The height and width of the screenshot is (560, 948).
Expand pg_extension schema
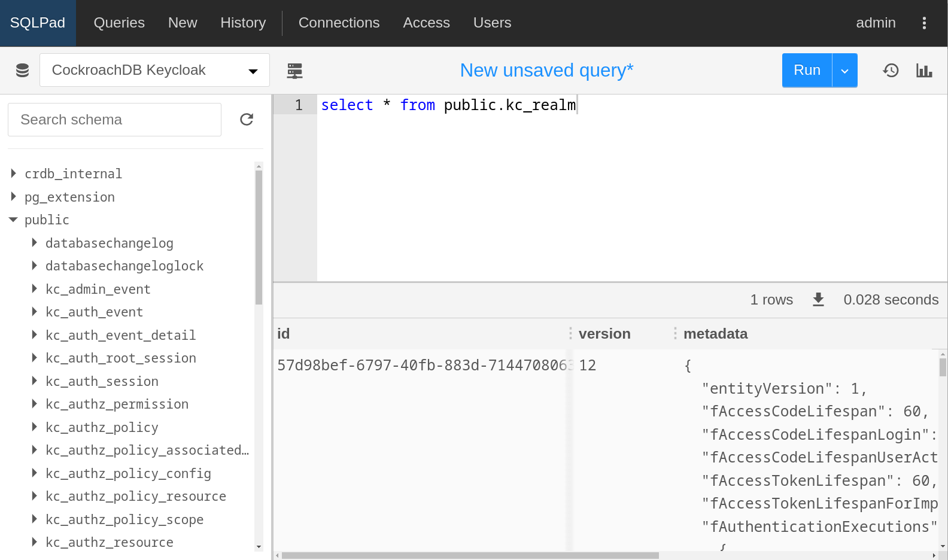[x=13, y=196]
